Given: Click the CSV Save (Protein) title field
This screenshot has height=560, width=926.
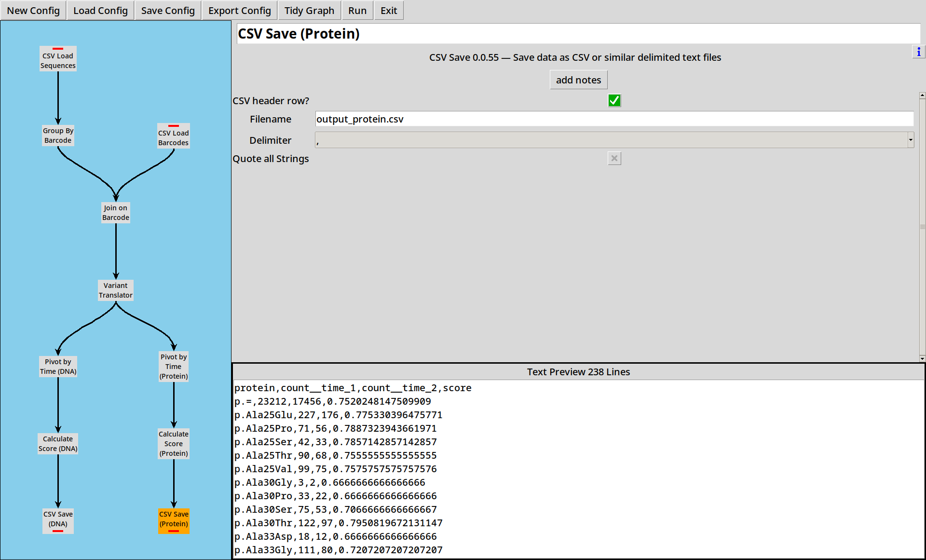Looking at the screenshot, I should pyautogui.click(x=578, y=34).
